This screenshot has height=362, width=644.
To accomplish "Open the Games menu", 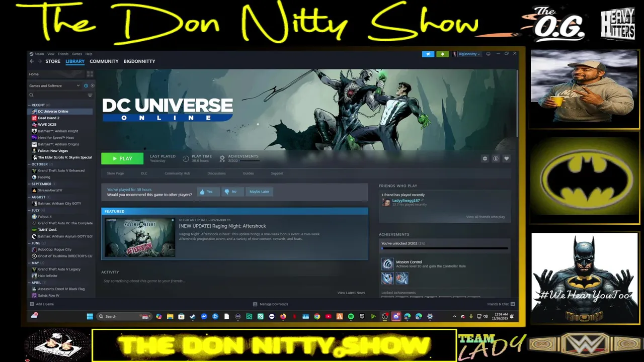I will tap(76, 54).
